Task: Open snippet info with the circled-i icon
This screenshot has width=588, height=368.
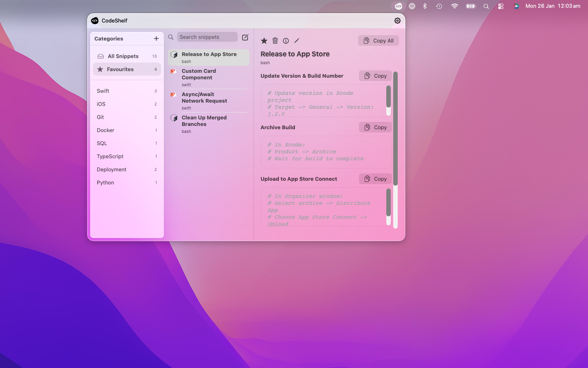Action: pos(285,40)
